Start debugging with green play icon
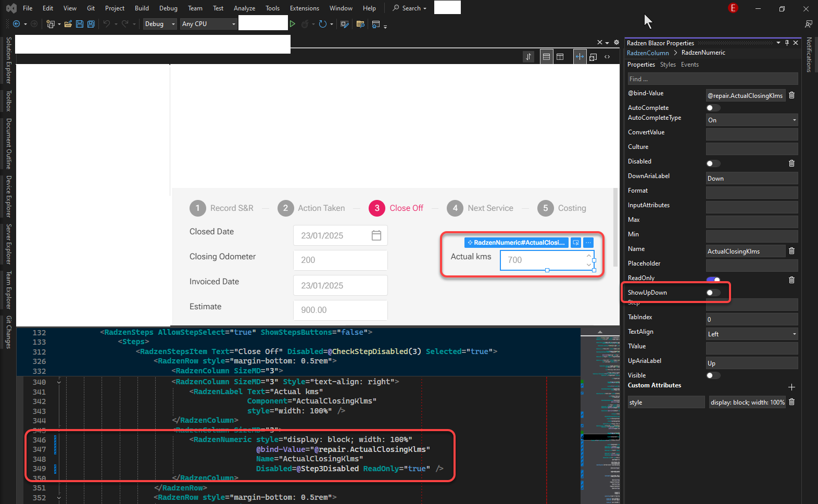The width and height of the screenshot is (818, 504). pyautogui.click(x=293, y=24)
